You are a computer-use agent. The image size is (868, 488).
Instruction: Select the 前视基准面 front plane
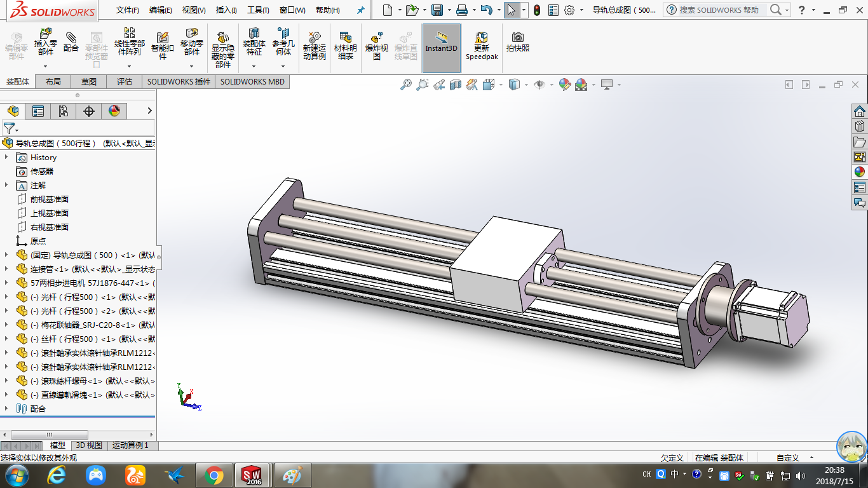50,199
